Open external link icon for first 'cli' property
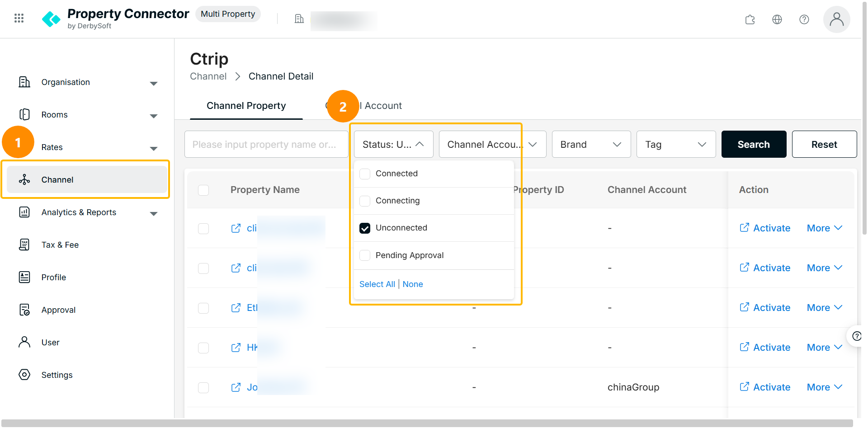This screenshot has width=868, height=428. (x=236, y=228)
